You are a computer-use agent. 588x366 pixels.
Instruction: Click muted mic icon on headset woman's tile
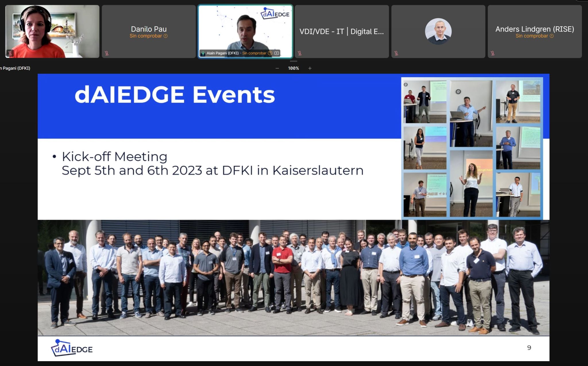tap(10, 53)
